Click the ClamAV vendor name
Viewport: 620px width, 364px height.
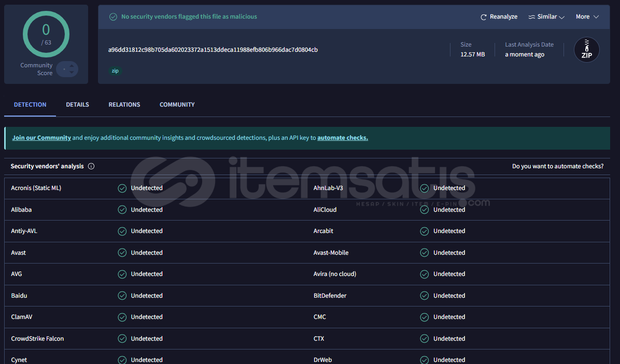[x=21, y=317]
